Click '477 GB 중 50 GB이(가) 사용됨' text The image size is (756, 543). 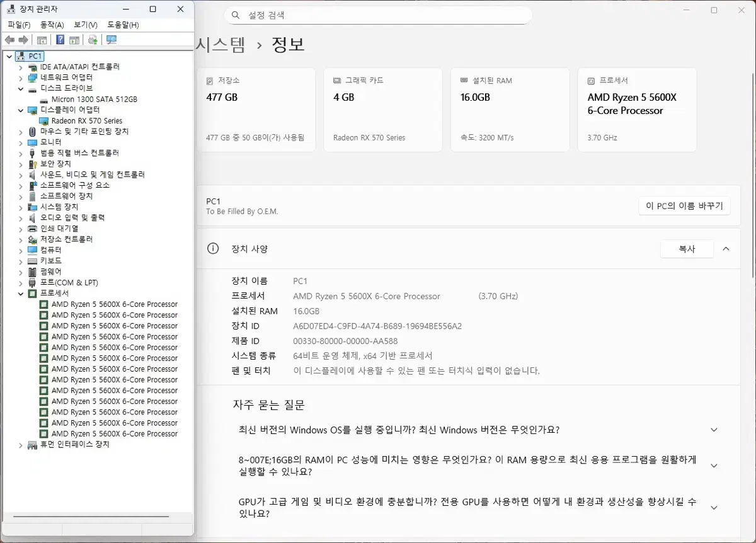pyautogui.click(x=255, y=138)
